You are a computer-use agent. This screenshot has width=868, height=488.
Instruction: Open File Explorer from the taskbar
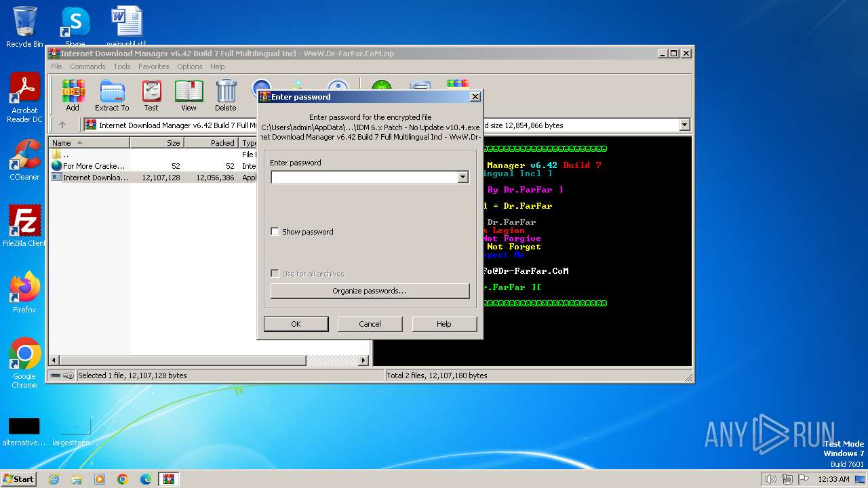click(77, 479)
